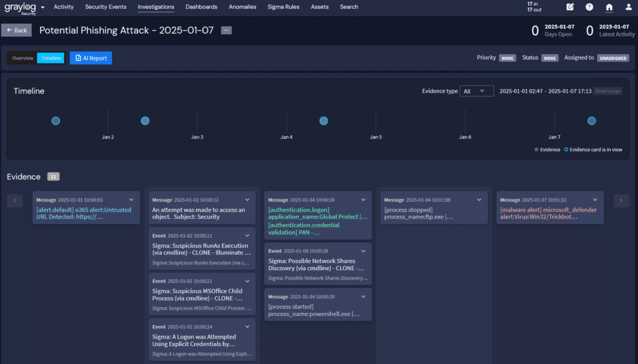Open the Evidence type dropdown set to All
The height and width of the screenshot is (364, 638).
coord(475,90)
